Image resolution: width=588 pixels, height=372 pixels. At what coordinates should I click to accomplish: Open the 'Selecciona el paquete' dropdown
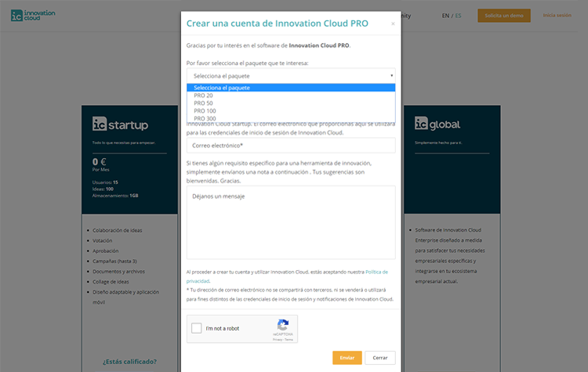tap(291, 76)
